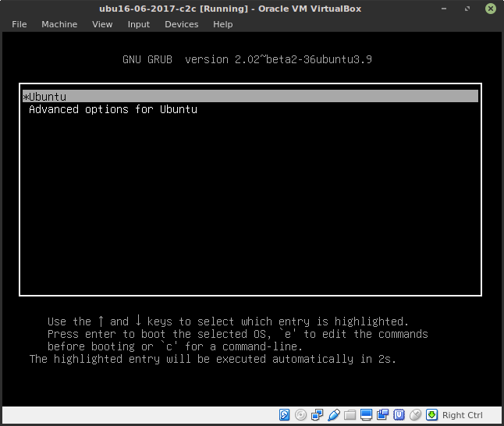
Task: Select the highlighted Ubuntu boot entry
Action: (x=250, y=97)
